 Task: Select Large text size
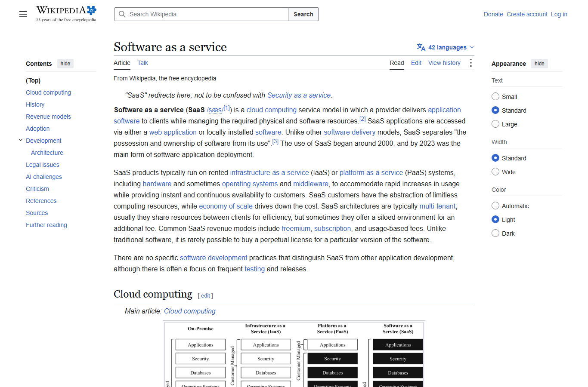point(495,124)
